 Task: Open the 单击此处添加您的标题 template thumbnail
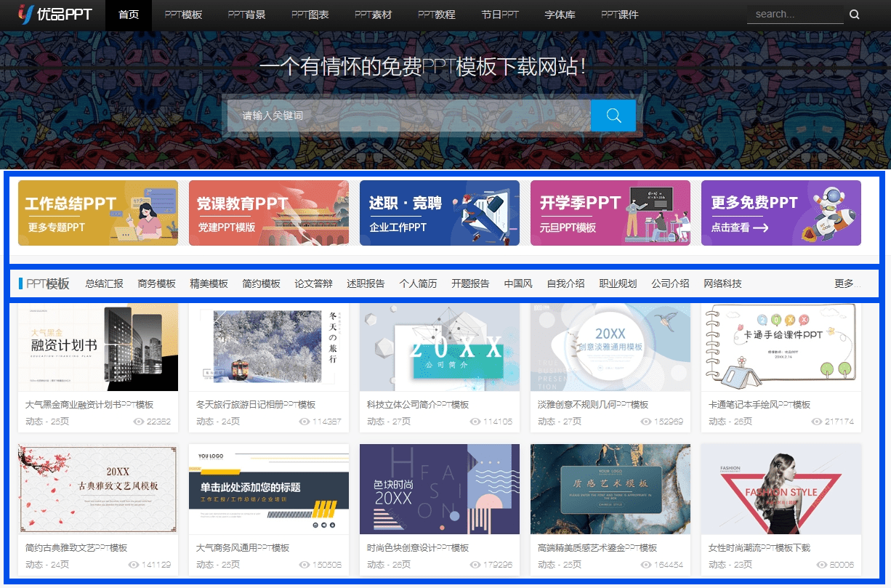(269, 489)
